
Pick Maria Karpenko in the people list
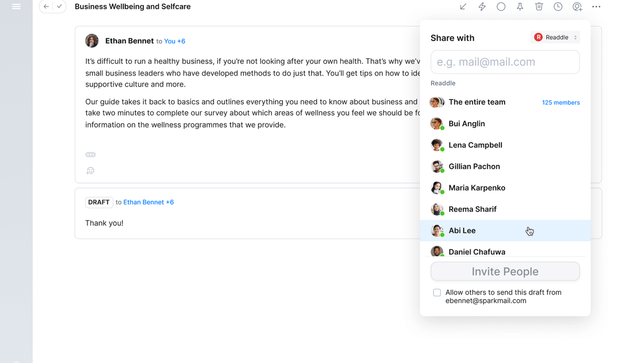477,188
